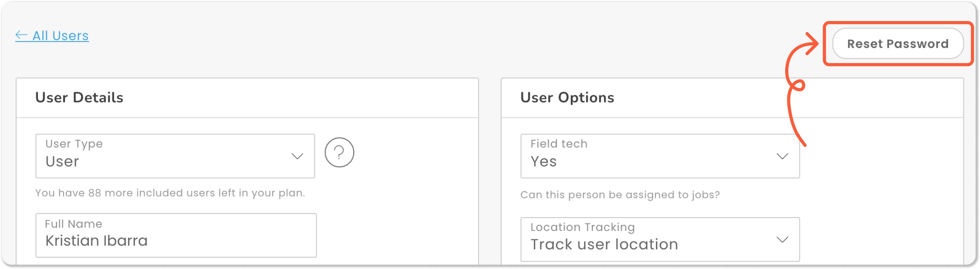Click the Field tech label text
Screen dimensions: 980x269
point(559,144)
